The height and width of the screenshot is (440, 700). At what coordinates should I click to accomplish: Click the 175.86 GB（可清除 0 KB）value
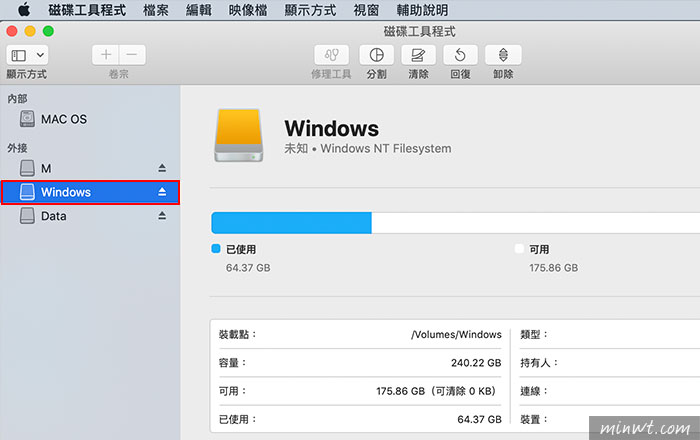[x=438, y=391]
